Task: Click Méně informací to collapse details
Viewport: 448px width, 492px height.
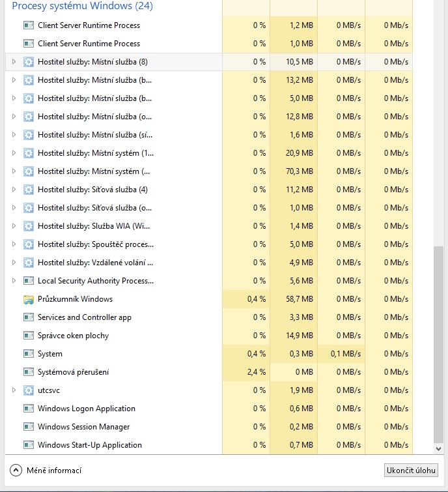Action: point(54,470)
